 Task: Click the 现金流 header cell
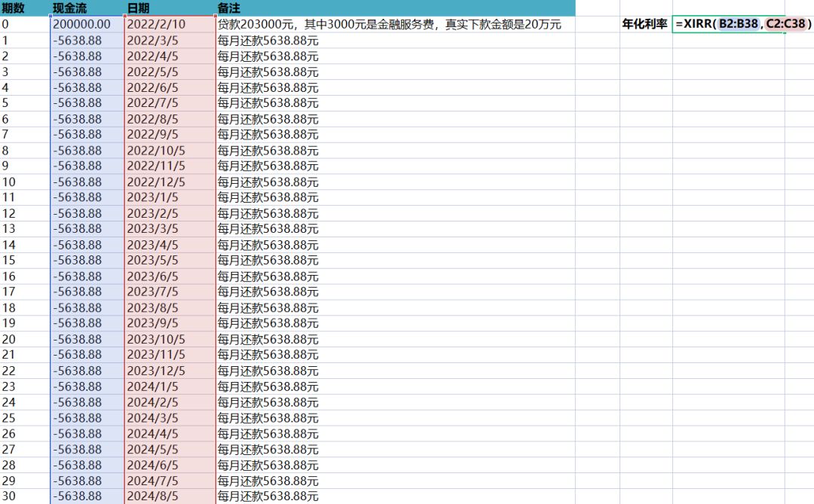[87, 8]
